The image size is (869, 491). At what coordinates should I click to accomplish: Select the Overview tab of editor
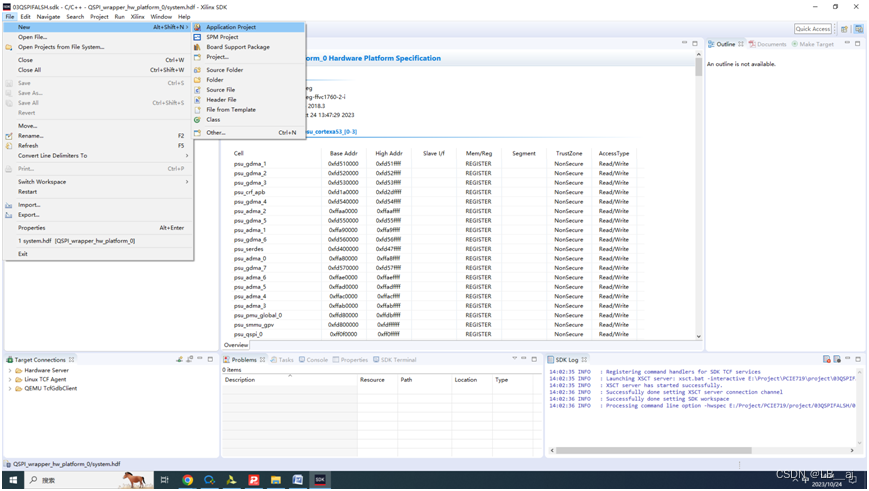[236, 345]
